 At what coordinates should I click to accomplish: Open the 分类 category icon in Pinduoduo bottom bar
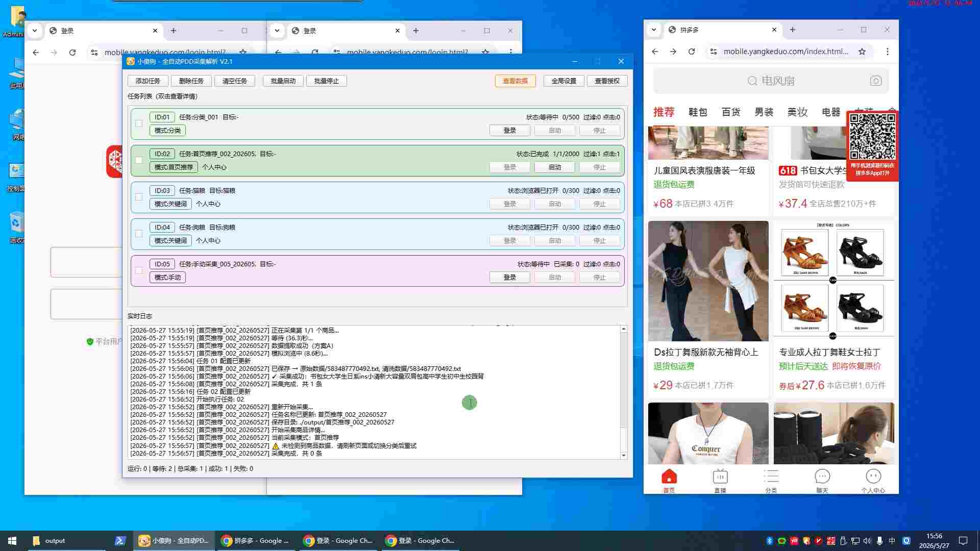click(x=771, y=481)
